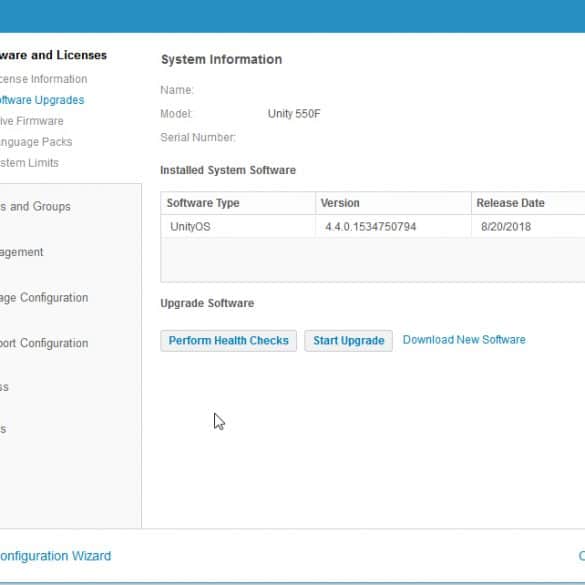Click the Serial Number label
585x585 pixels.
click(x=198, y=137)
